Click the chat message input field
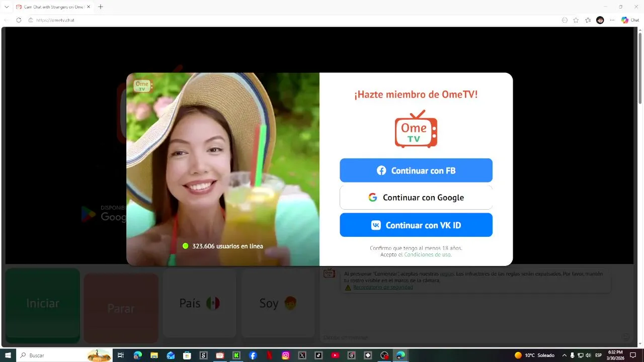644x362 pixels. 471,337
